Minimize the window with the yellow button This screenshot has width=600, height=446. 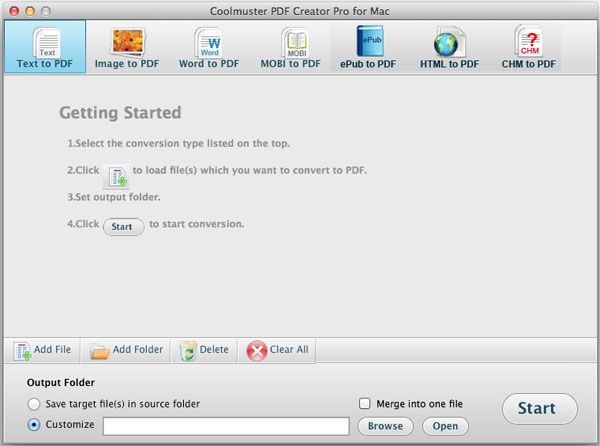(x=30, y=11)
